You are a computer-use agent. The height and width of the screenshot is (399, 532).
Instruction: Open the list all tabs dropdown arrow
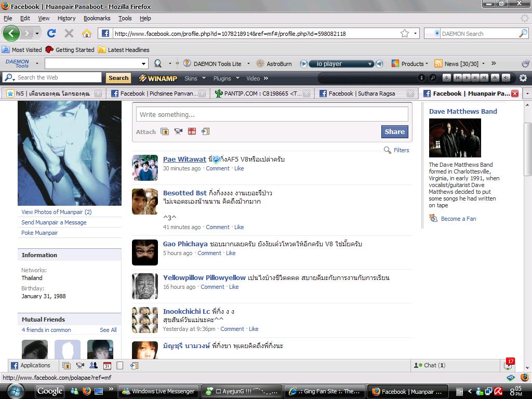pyautogui.click(x=527, y=94)
